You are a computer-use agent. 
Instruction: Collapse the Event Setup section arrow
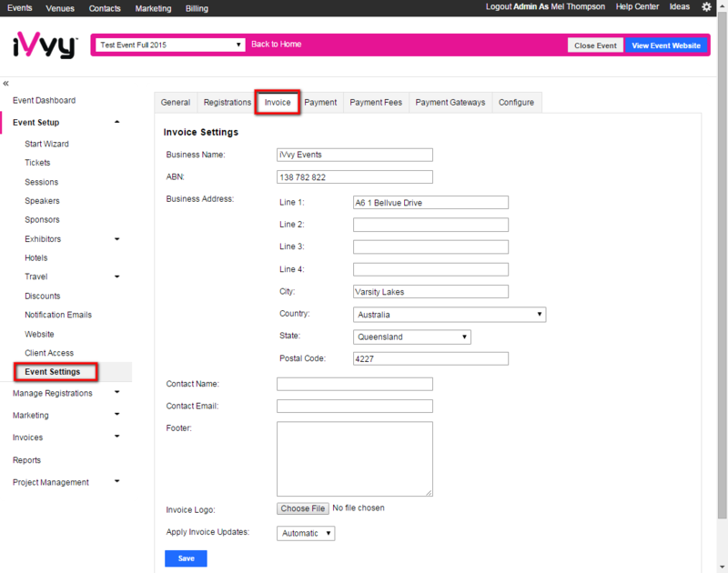116,122
